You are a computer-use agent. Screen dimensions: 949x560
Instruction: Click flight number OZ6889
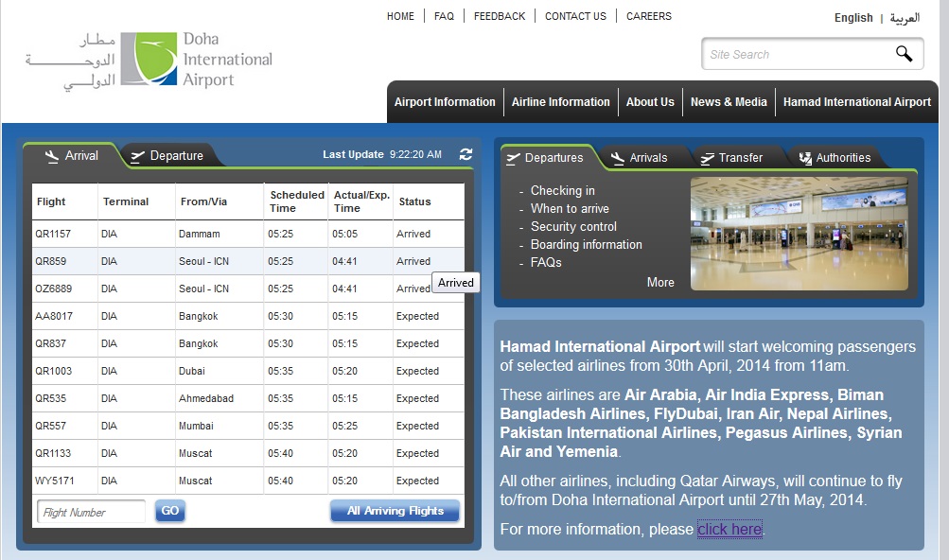click(x=53, y=289)
